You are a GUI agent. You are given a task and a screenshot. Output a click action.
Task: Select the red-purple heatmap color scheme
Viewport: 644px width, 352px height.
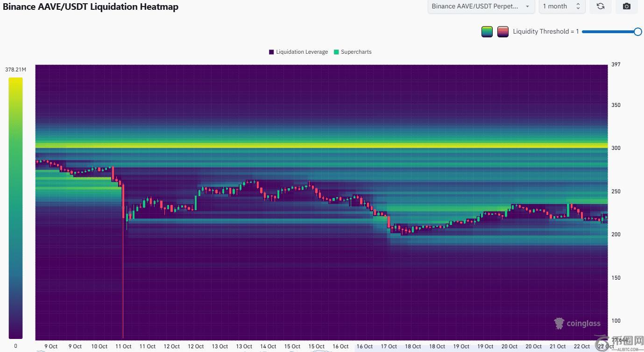tap(502, 32)
